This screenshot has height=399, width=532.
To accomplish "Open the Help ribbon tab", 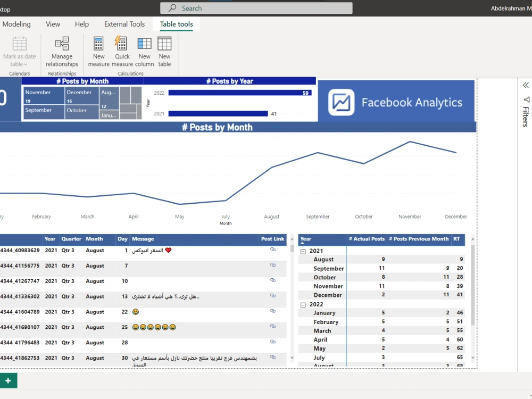I will 81,24.
